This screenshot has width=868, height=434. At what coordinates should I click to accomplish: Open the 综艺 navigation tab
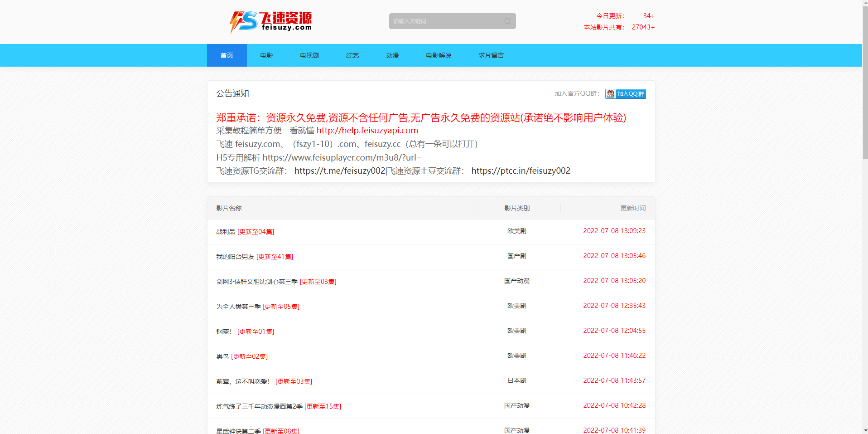352,55
